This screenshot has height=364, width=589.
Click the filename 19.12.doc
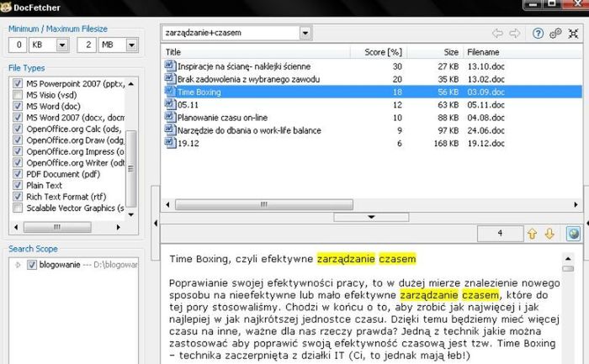[486, 143]
